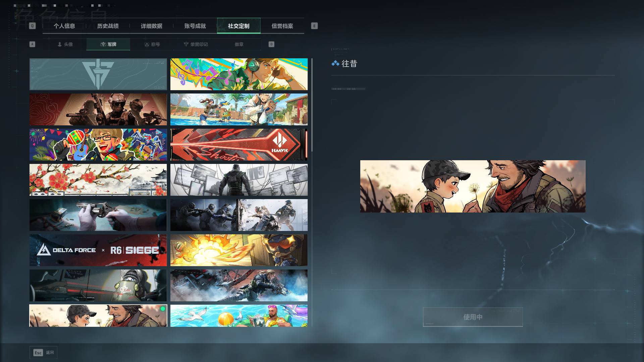Switch to the 账号成就 tab
644x362 pixels.
pyautogui.click(x=195, y=26)
